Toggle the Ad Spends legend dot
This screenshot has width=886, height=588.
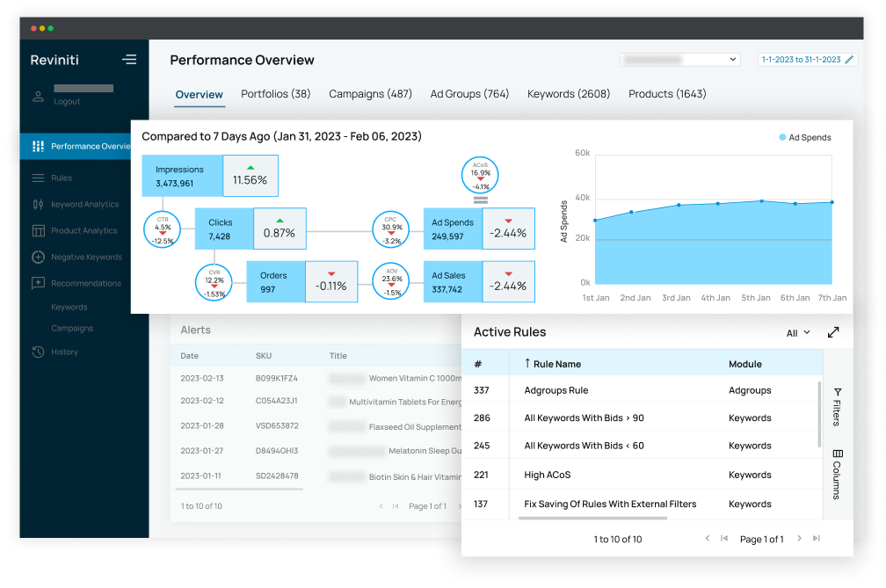(782, 137)
